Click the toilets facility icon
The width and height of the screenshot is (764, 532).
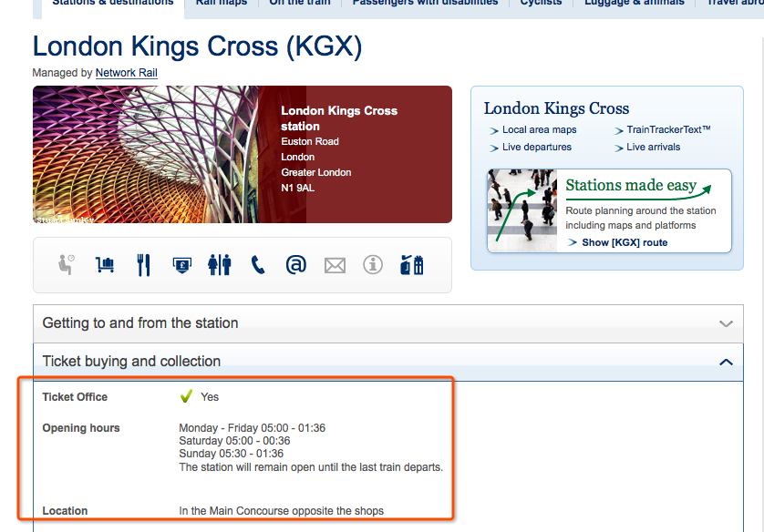tap(220, 265)
